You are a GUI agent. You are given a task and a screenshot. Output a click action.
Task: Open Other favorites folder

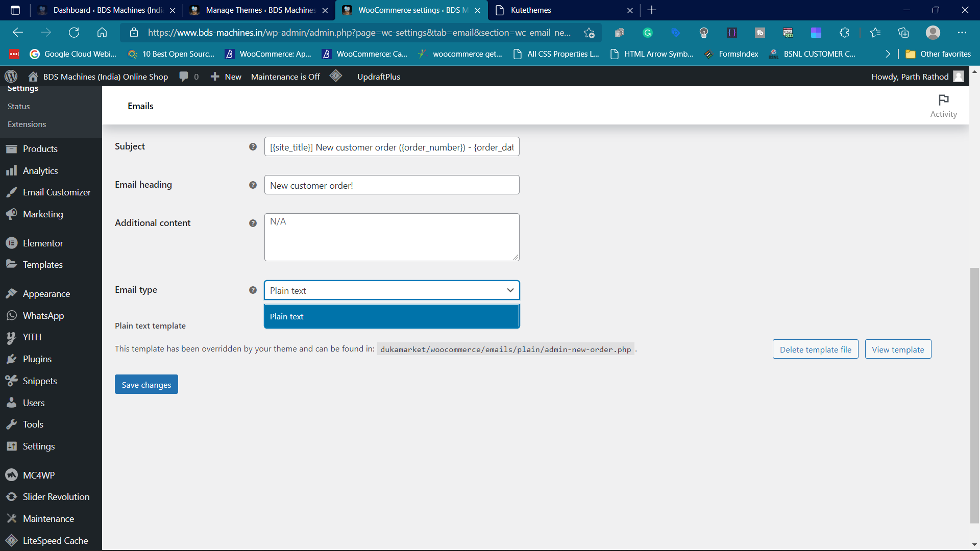(x=938, y=54)
